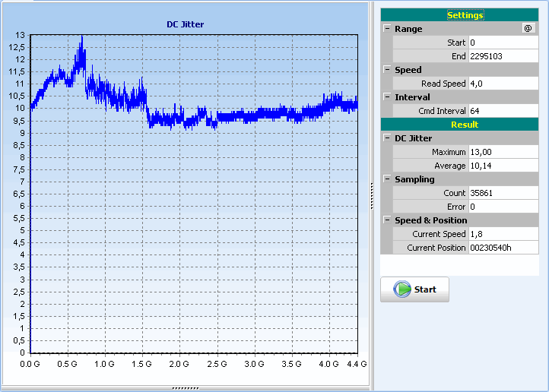Screen dimensions: 549x392
Task: Collapse the Range section
Action: click(387, 29)
